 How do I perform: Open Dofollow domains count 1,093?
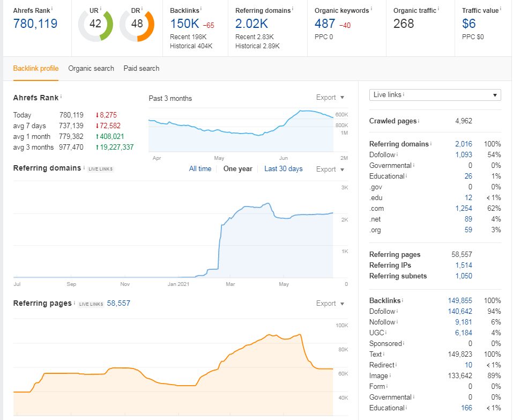464,155
